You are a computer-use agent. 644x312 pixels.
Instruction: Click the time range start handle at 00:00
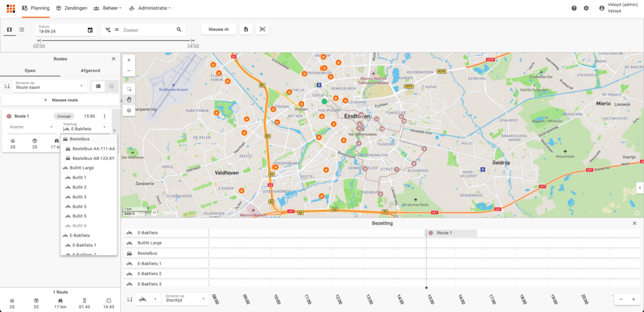click(39, 40)
